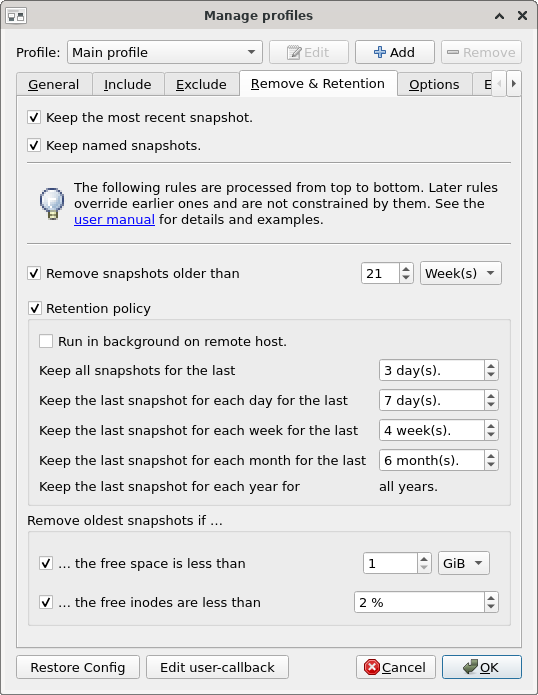
Task: Click the 'all years.' text
Action: (408, 487)
